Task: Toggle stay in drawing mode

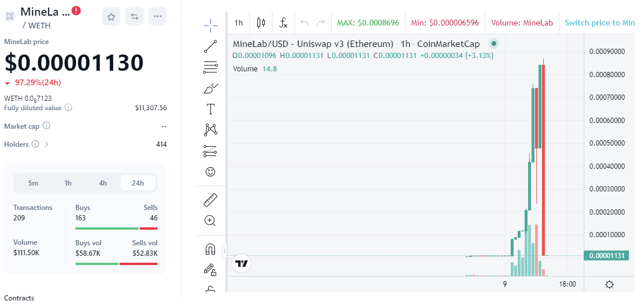Action: pyautogui.click(x=210, y=270)
